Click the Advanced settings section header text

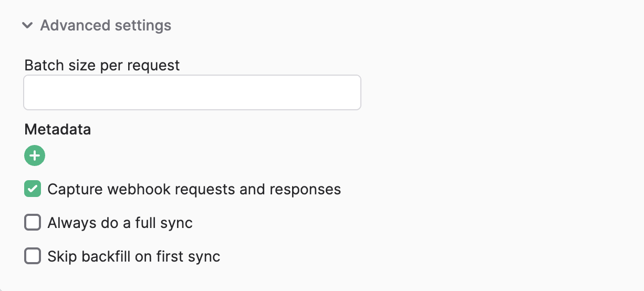106,25
